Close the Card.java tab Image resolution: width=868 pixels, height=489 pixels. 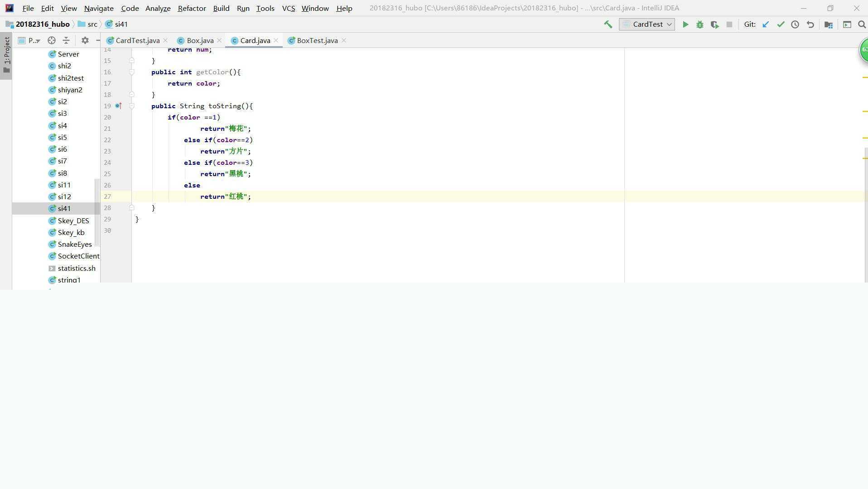(x=276, y=40)
